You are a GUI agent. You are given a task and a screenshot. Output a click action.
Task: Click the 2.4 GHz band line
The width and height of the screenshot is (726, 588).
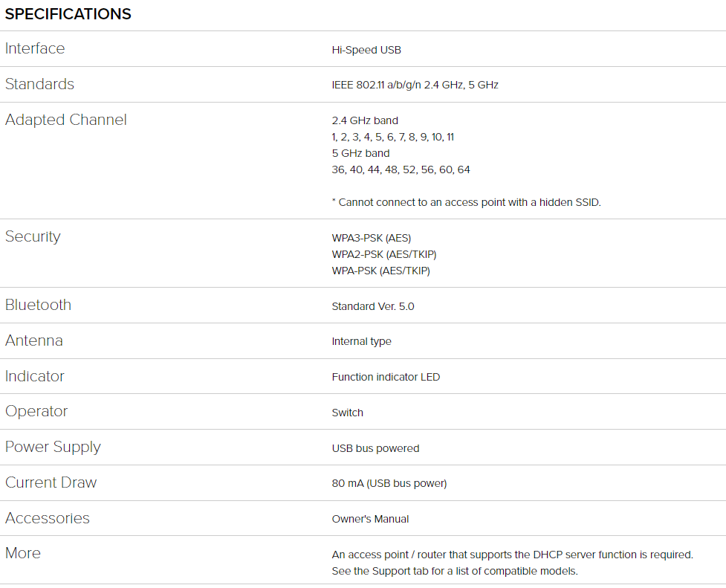click(365, 120)
